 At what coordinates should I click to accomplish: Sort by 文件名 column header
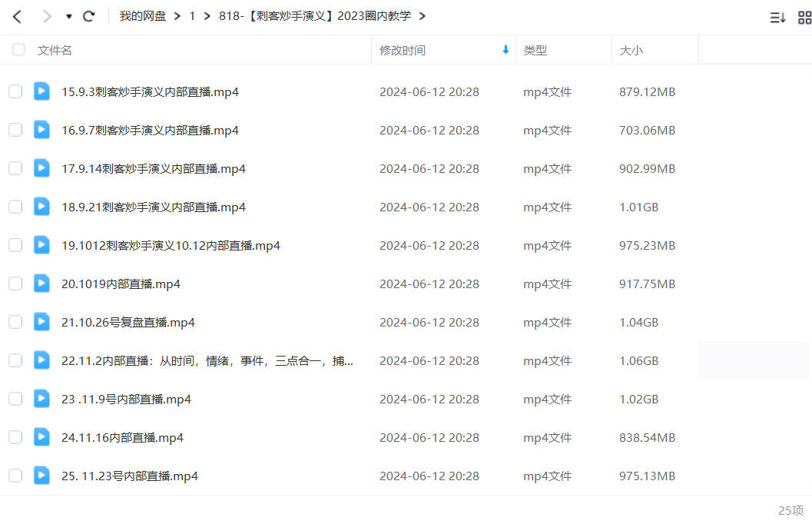(x=55, y=50)
